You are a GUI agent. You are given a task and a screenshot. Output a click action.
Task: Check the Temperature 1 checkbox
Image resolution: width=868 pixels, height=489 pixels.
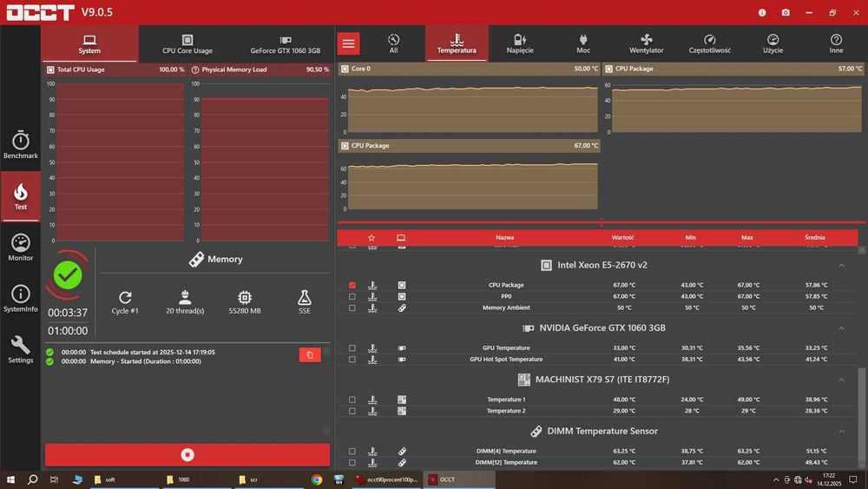[x=352, y=400]
